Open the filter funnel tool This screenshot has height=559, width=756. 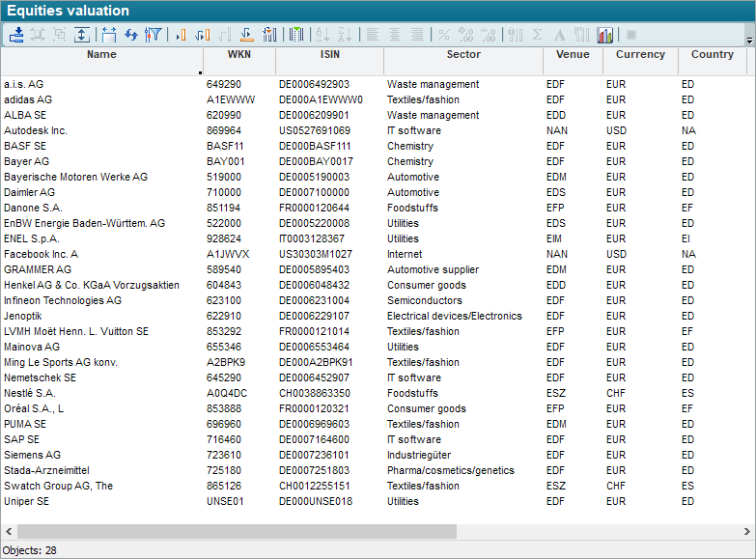pyautogui.click(x=153, y=35)
